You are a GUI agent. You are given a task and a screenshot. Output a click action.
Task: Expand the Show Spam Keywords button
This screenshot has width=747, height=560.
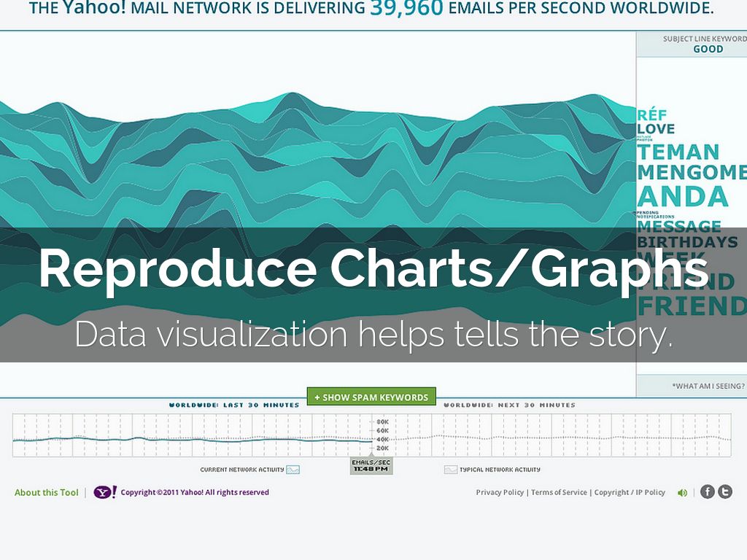[x=371, y=397]
